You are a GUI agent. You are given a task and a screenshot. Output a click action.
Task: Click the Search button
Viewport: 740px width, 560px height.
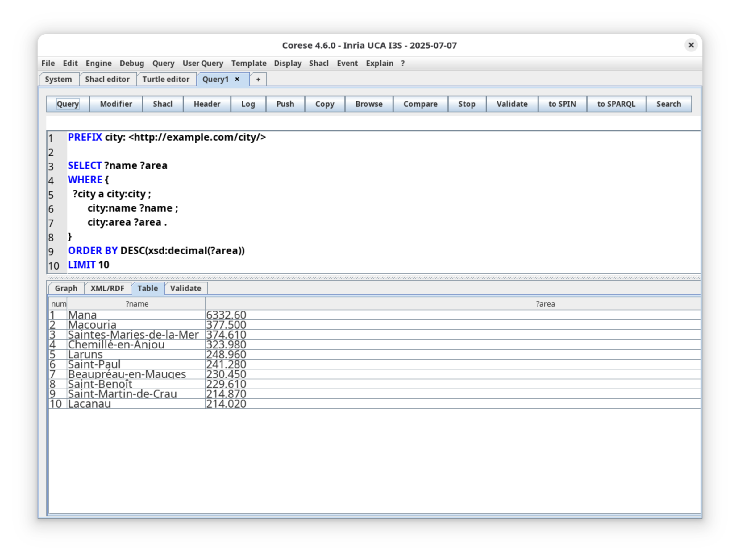[668, 104]
